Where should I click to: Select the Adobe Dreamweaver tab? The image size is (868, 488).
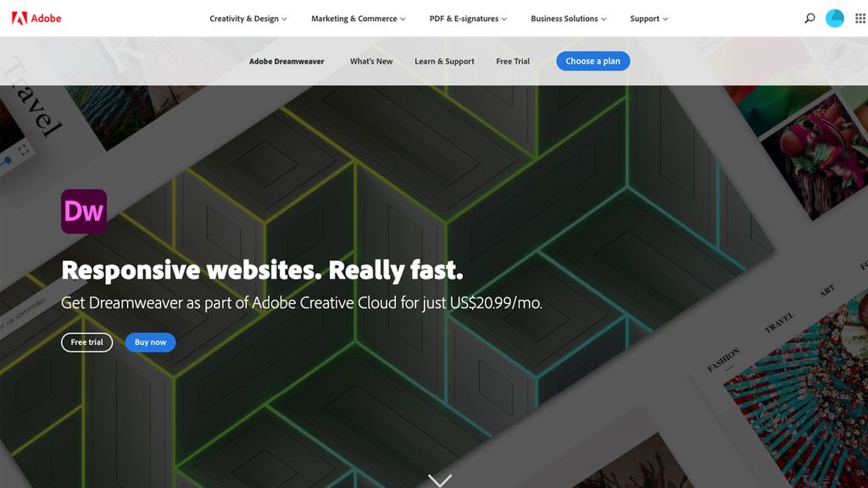288,61
